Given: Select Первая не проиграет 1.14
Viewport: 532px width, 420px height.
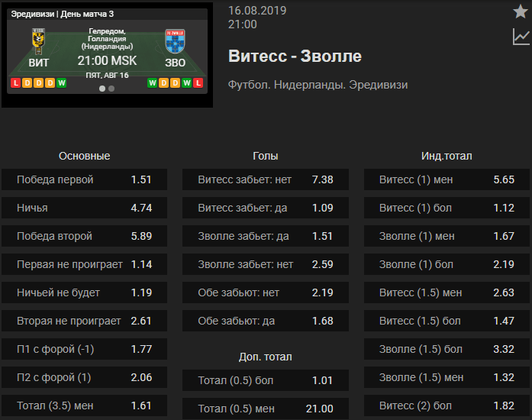Looking at the screenshot, I should pyautogui.click(x=84, y=264).
